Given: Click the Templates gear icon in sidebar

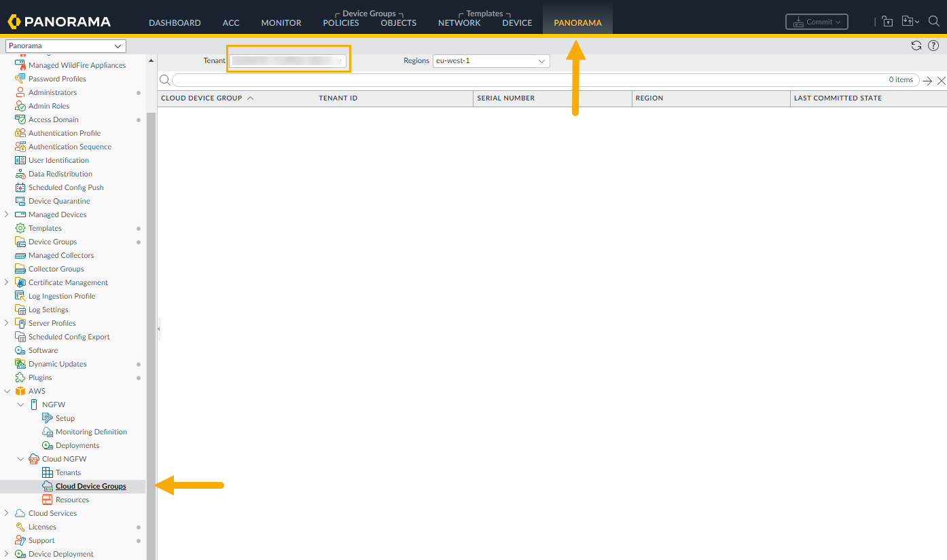Looking at the screenshot, I should coord(20,228).
